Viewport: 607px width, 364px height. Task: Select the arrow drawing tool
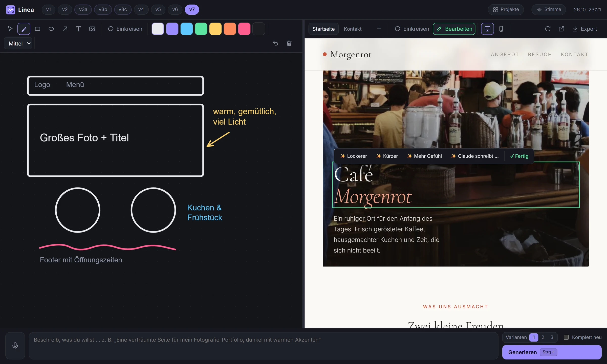point(65,29)
